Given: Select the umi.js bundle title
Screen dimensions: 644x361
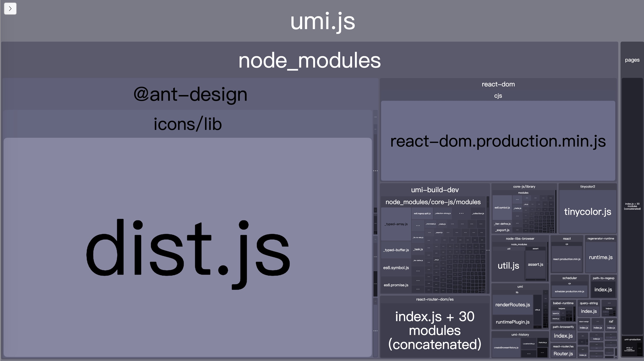Looking at the screenshot, I should click(x=322, y=21).
